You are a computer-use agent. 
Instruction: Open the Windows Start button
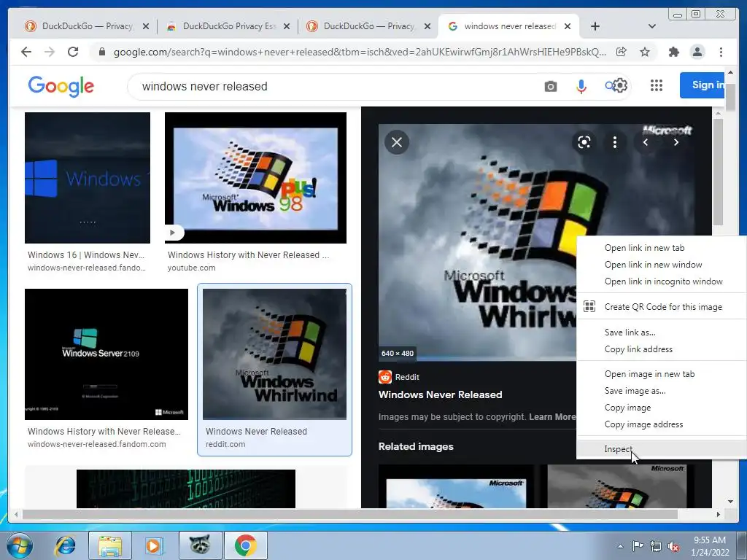(20, 545)
